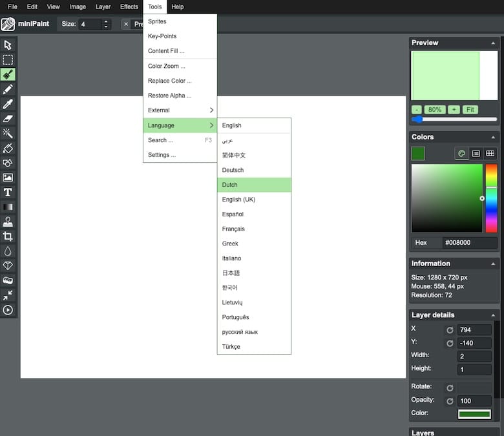
Task: Activate the Brush tool
Action: click(x=8, y=74)
